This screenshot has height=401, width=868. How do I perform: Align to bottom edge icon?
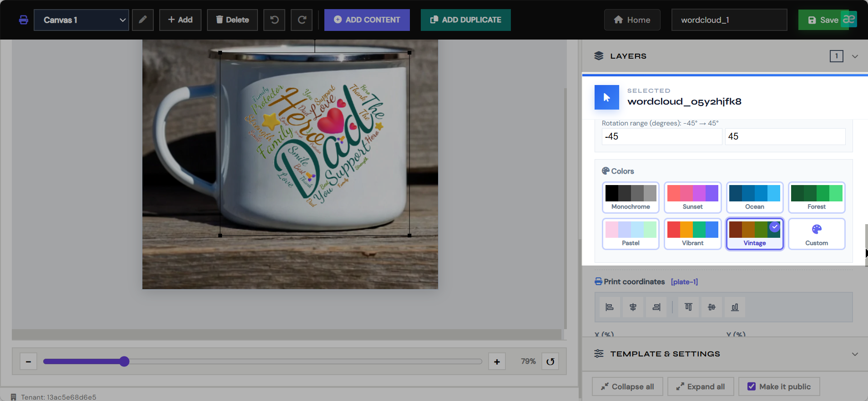point(735,307)
